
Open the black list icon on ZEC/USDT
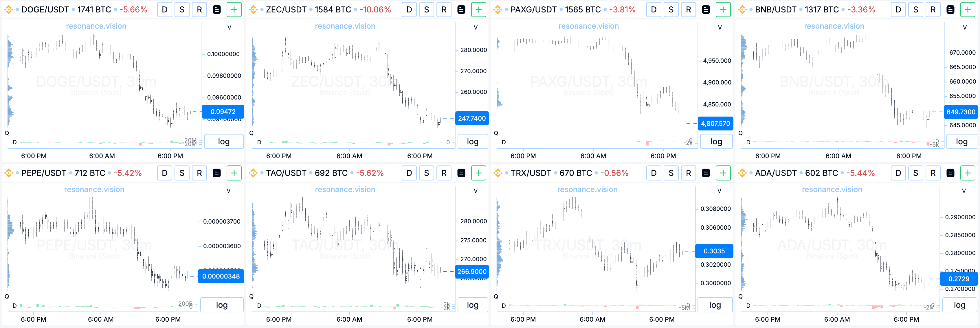pos(461,10)
